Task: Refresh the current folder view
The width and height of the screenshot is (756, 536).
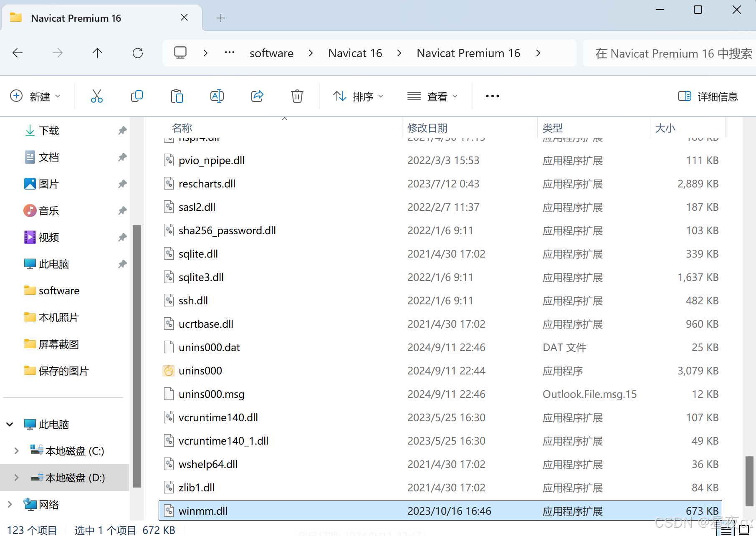Action: [x=138, y=53]
